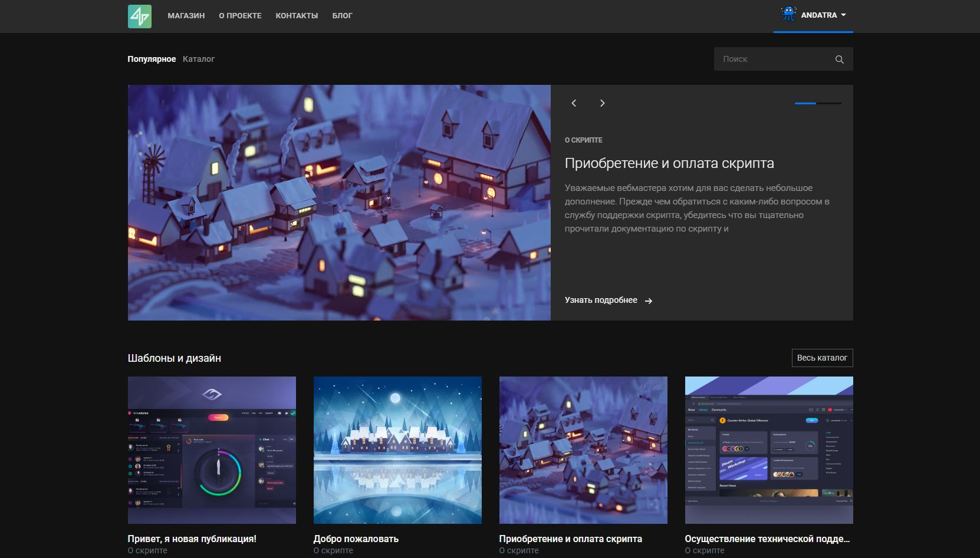Screen dimensions: 980x558
Task: Click card title Приобретение и оплата скрипта
Action: 571,539
